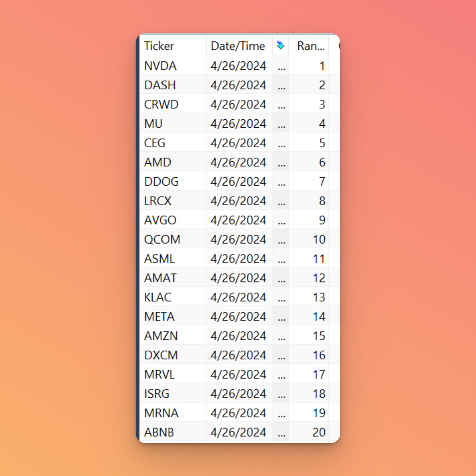
Task: Click rank value 8 in LRCX row
Action: tap(308, 201)
